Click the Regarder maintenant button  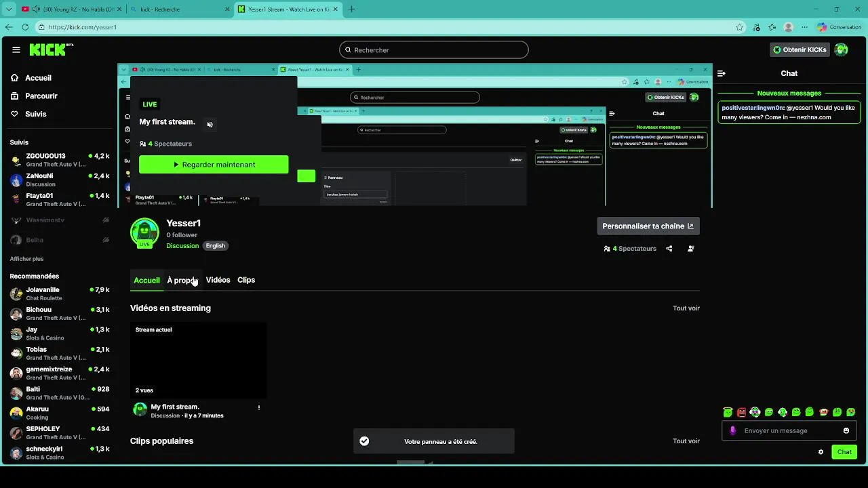point(214,165)
